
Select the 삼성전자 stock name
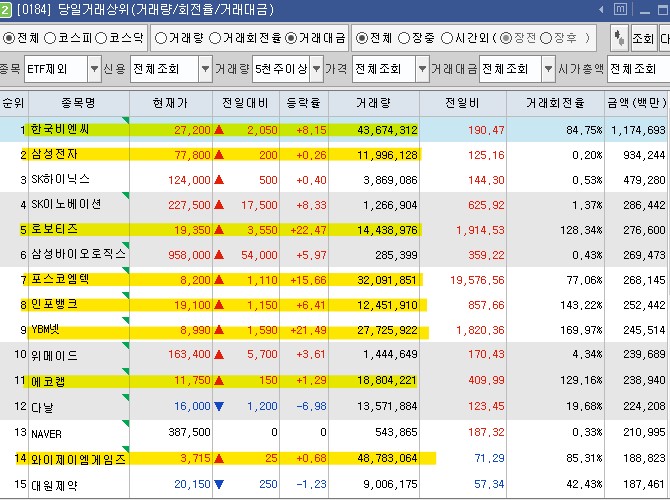click(x=54, y=154)
